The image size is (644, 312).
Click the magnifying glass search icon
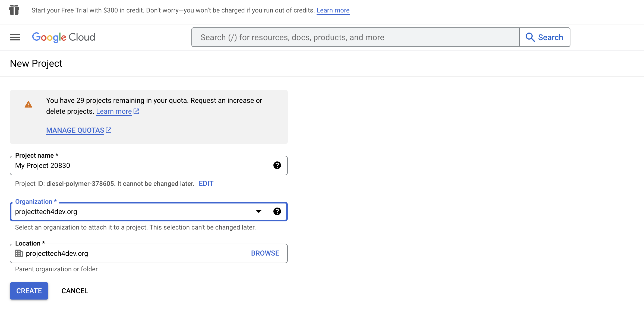[x=530, y=37]
